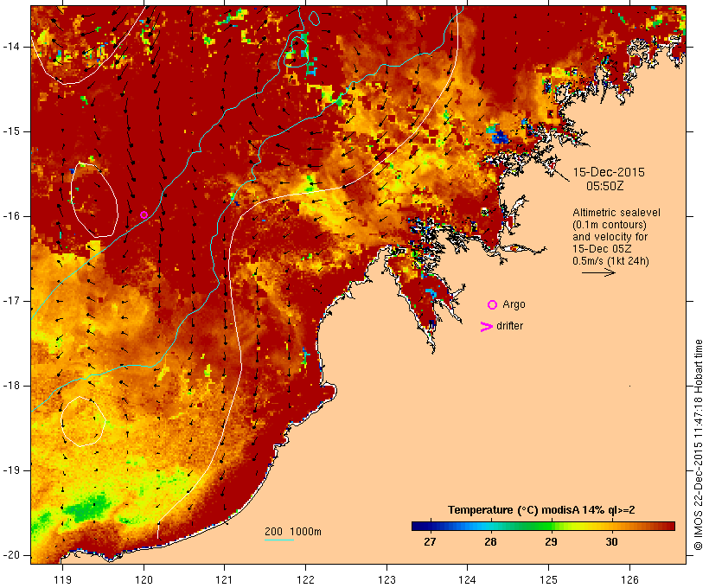Click the magenta Argo marker near 120°E
This screenshot has width=709, height=588.
[x=144, y=214]
